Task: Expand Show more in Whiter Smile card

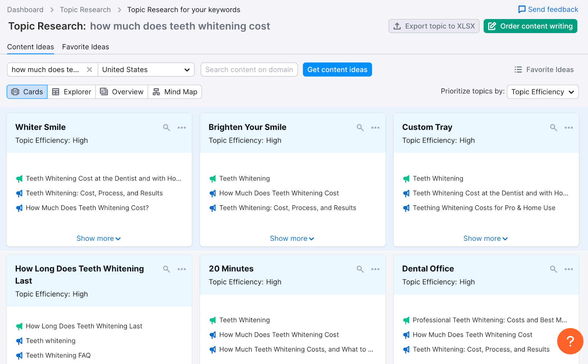Action: [x=98, y=238]
